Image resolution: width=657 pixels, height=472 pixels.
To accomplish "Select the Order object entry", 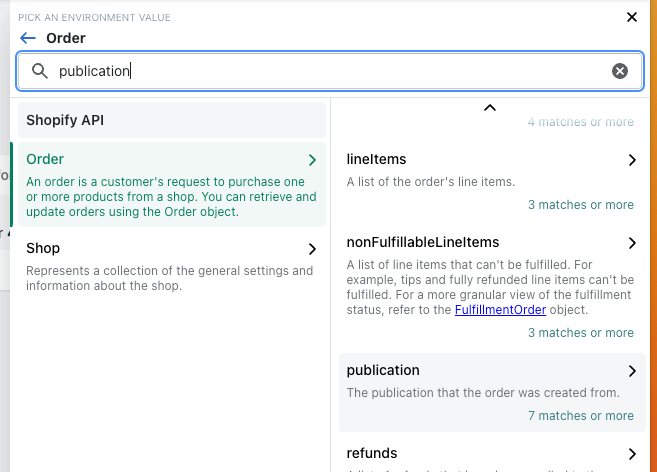I will (172, 184).
